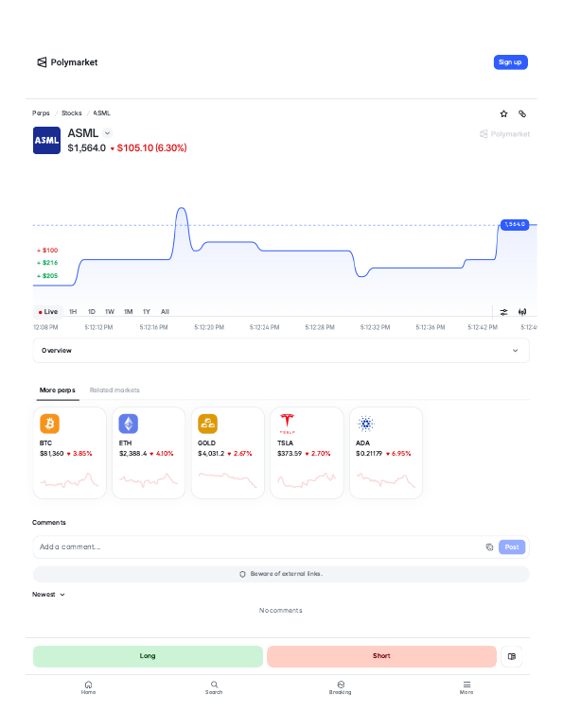The image size is (563, 728).
Task: Expand the ASML ticker dropdown chevron
Action: click(107, 133)
